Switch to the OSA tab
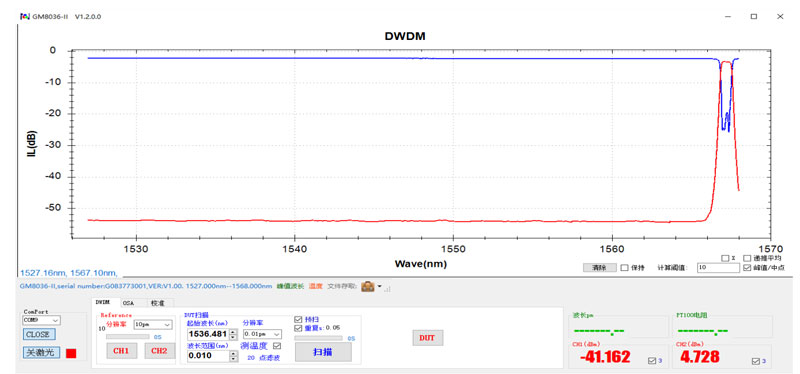This screenshot has height=374, width=800. coord(129,303)
